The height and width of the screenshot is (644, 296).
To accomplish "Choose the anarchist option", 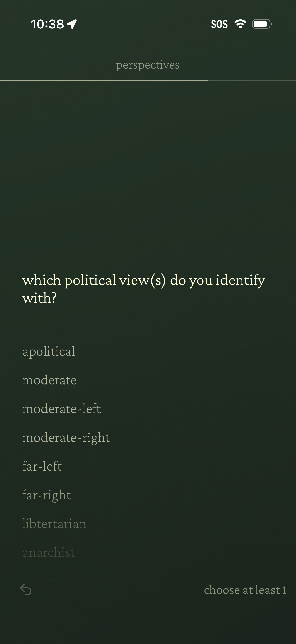I will pyautogui.click(x=49, y=552).
